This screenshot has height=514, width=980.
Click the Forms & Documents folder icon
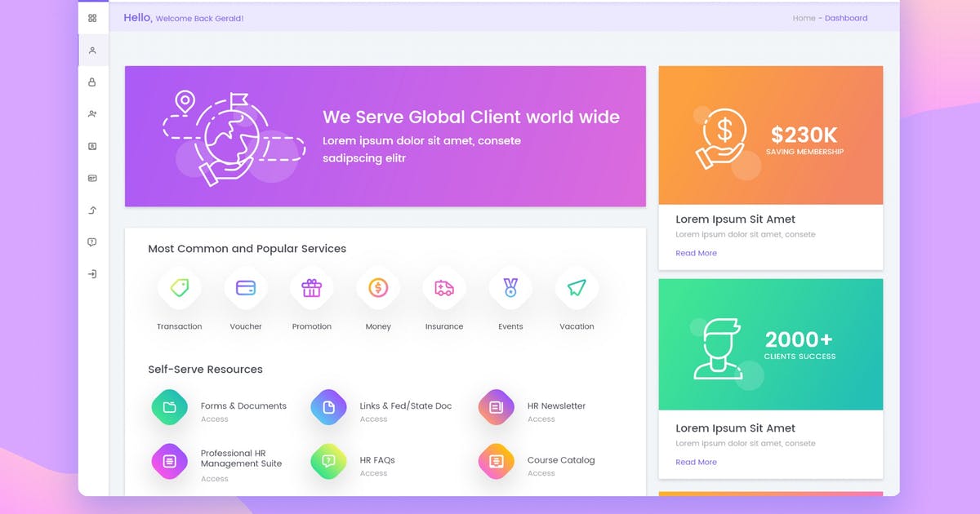[x=169, y=407]
